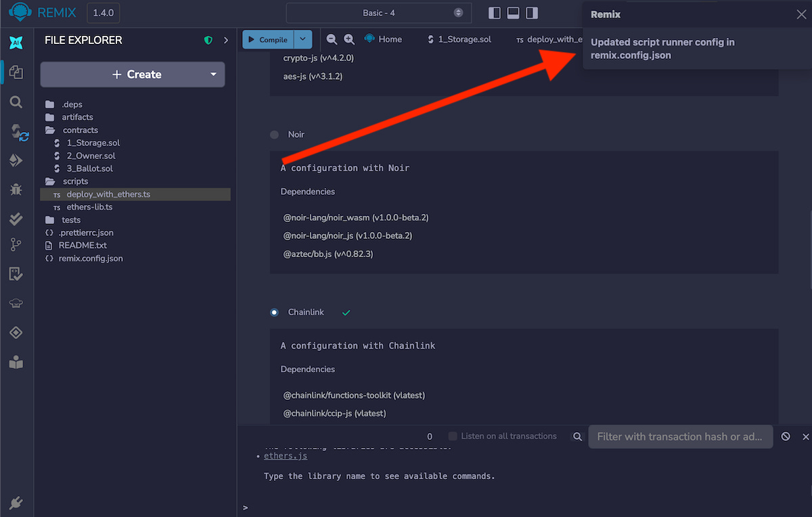
Task: Open the debugger bug icon
Action: click(16, 189)
